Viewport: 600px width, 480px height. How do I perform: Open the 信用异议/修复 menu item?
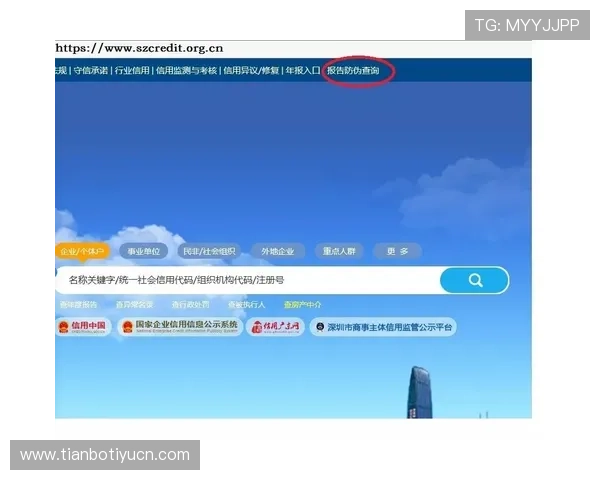(251, 70)
